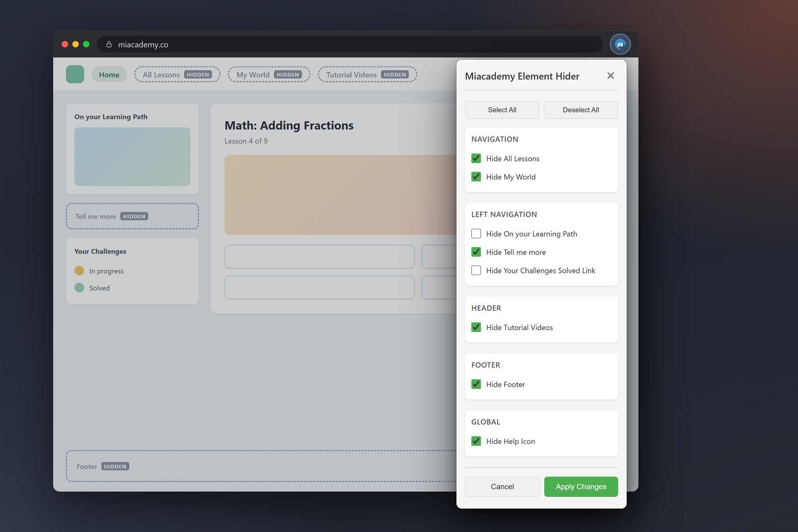Click the HIDDEN badge on Tell me more
The image size is (798, 532).
pos(134,216)
